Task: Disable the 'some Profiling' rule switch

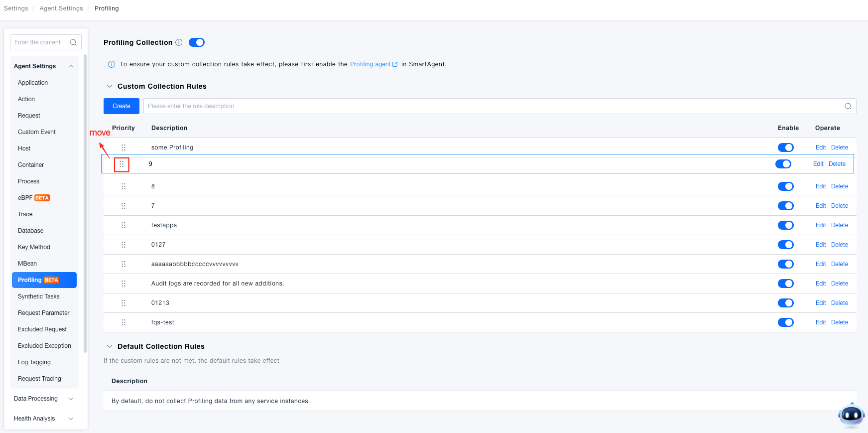Action: [x=786, y=147]
